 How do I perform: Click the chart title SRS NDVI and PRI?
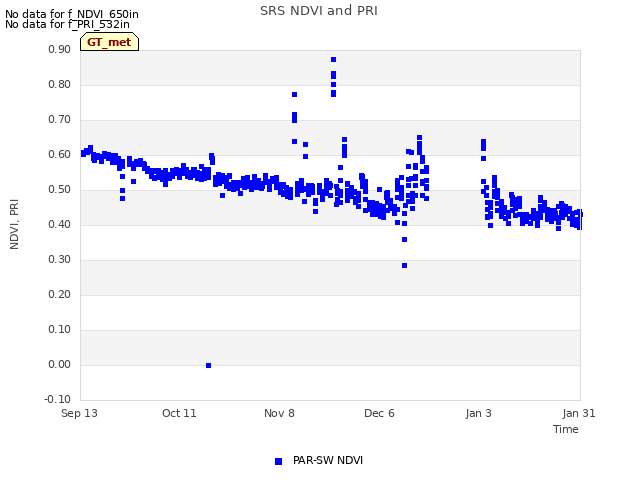tap(319, 11)
